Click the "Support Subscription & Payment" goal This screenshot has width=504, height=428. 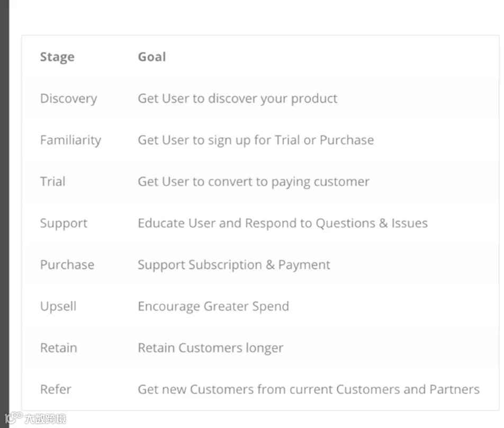(234, 265)
